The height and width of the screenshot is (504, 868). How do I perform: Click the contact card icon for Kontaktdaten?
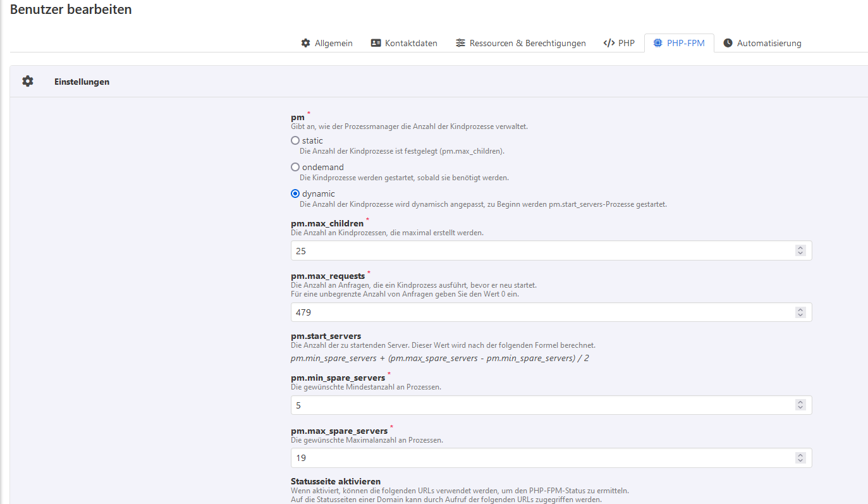pyautogui.click(x=376, y=43)
